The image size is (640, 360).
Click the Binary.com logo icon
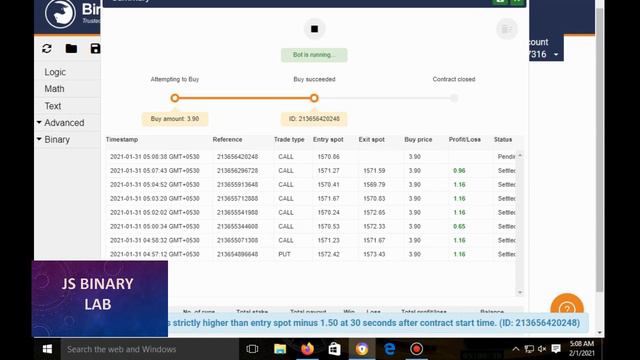click(60, 14)
